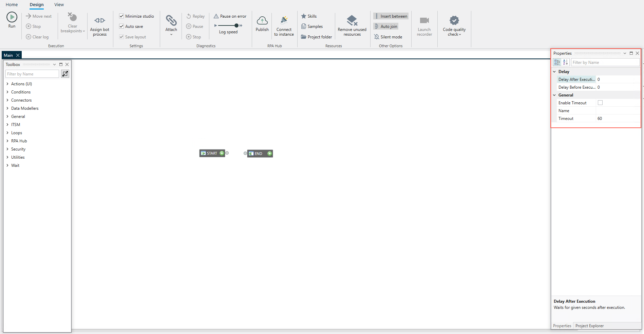Open the Home ribbon tab

tap(12, 5)
